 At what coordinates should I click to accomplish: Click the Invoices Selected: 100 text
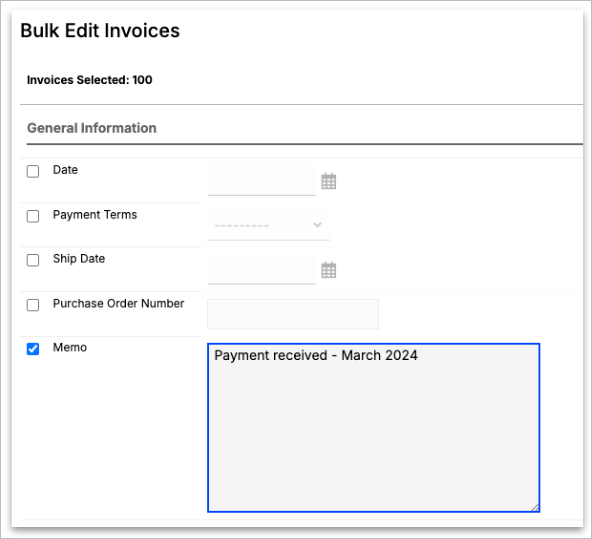(x=89, y=80)
